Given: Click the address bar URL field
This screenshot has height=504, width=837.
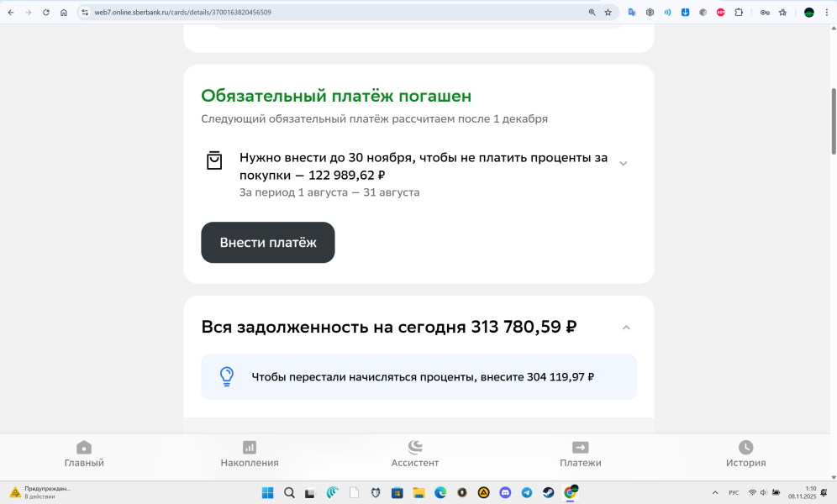Looking at the screenshot, I should (336, 13).
